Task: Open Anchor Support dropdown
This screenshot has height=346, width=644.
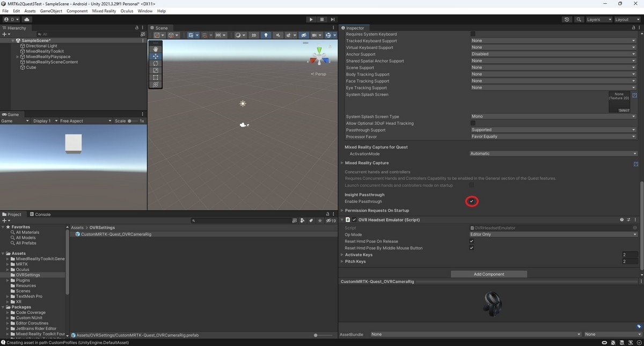Action: (x=553, y=54)
